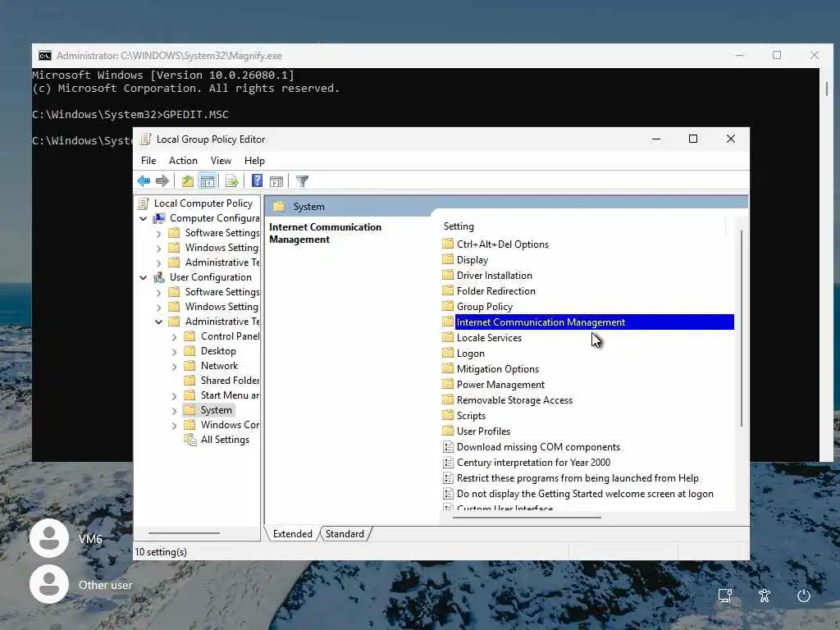
Task: Expand the Network tree node
Action: tap(174, 367)
